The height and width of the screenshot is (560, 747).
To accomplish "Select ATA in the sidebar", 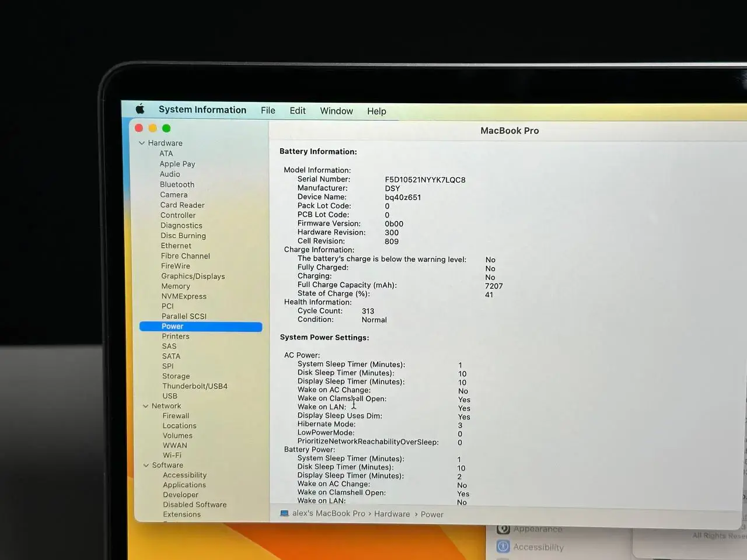I will point(166,153).
